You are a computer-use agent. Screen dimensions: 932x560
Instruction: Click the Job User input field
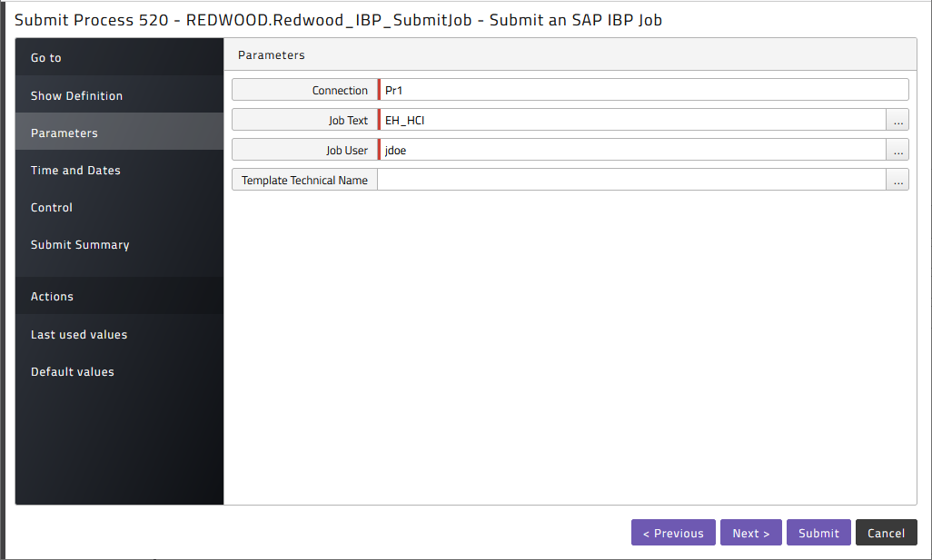[633, 150]
